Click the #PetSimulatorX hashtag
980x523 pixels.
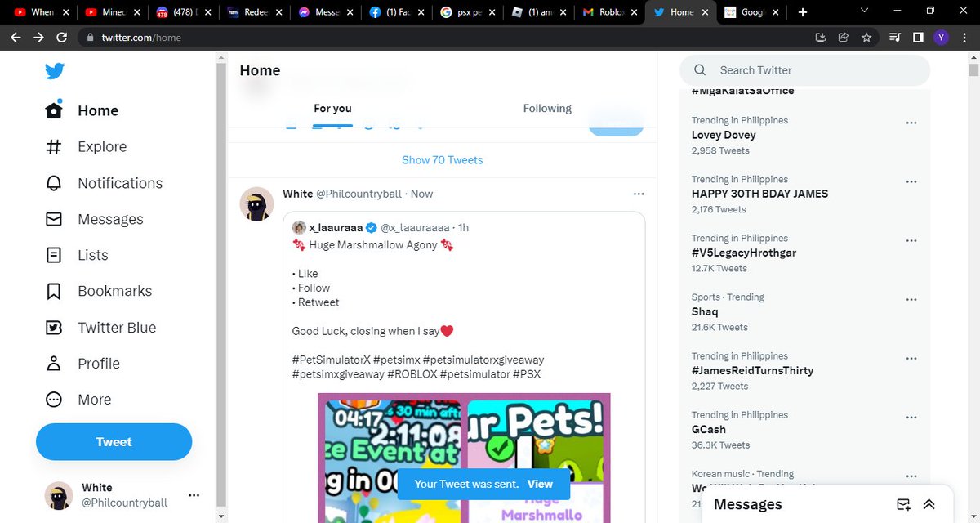331,360
